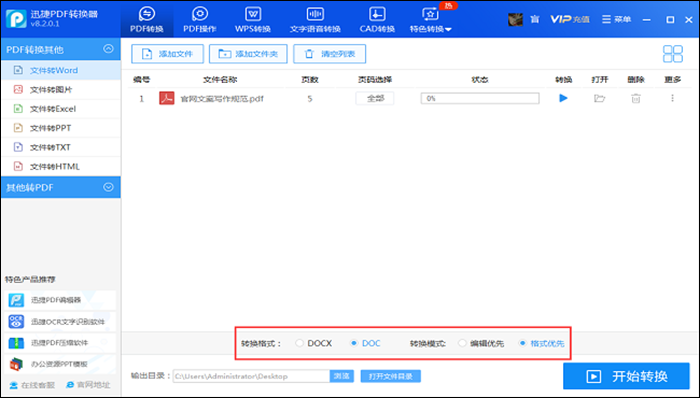Click the 开始转换 button
Image resolution: width=700 pixels, height=398 pixels.
[626, 376]
